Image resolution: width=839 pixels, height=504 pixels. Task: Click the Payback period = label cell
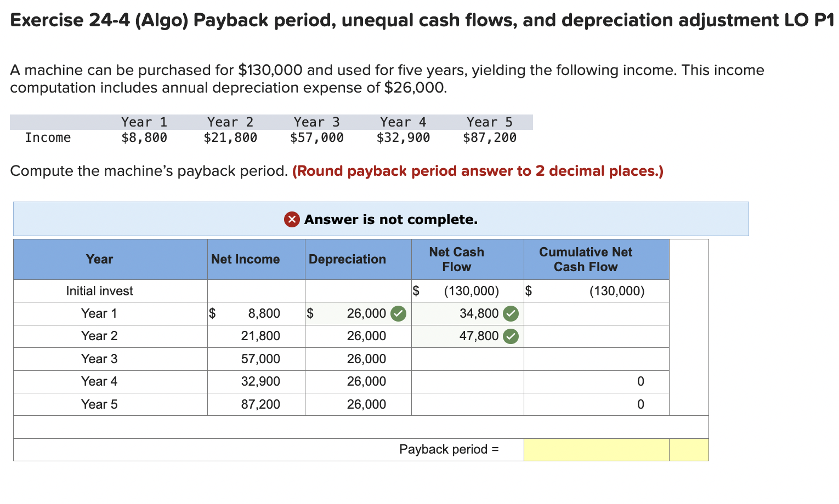coord(450,449)
